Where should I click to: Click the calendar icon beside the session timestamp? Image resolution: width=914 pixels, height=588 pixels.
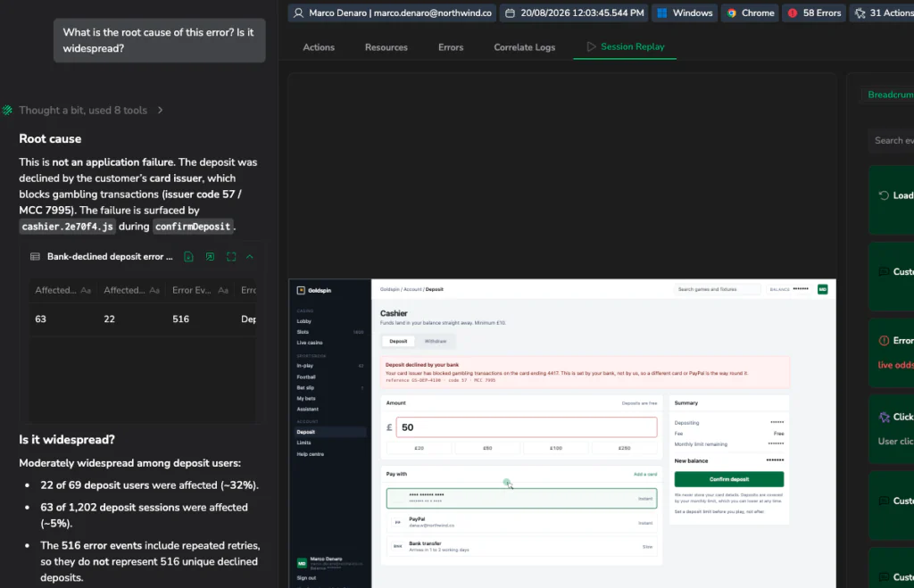coord(510,12)
